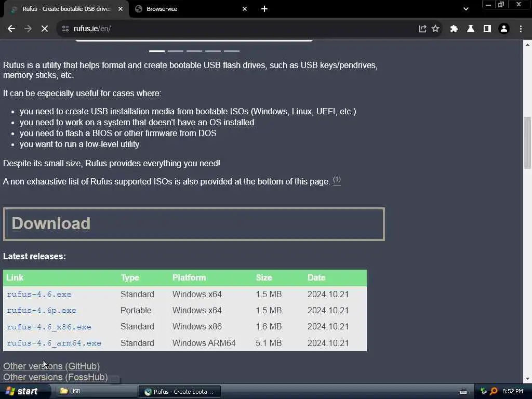
Task: Toggle the side panel icon
Action: (487, 29)
